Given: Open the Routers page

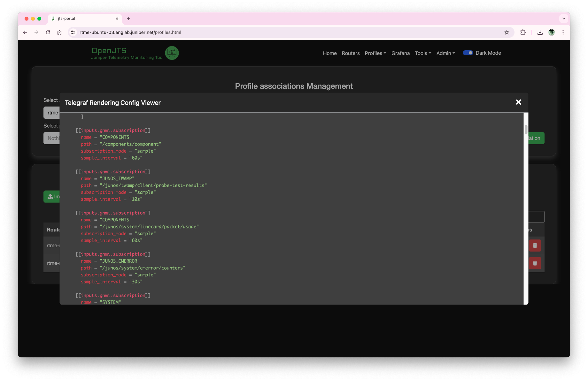Looking at the screenshot, I should 351,53.
